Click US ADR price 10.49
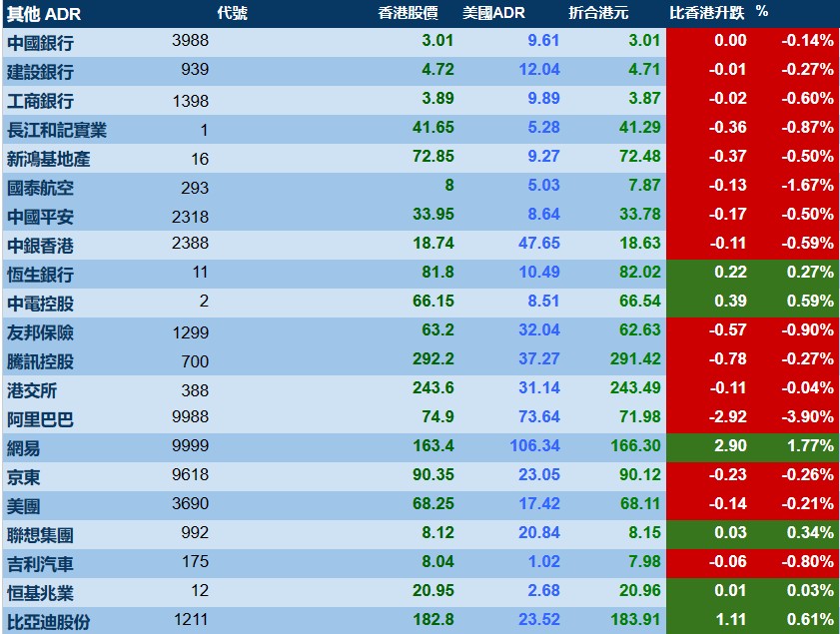840x634 pixels. coord(539,272)
